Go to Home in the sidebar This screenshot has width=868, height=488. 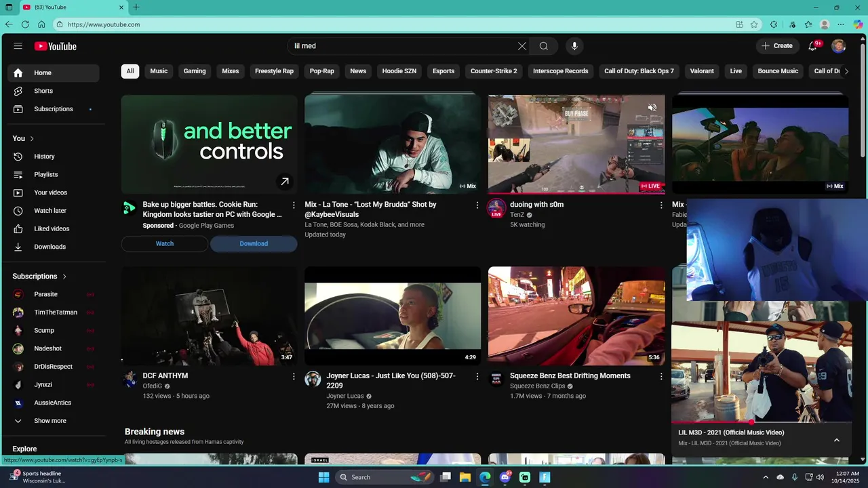(x=54, y=73)
